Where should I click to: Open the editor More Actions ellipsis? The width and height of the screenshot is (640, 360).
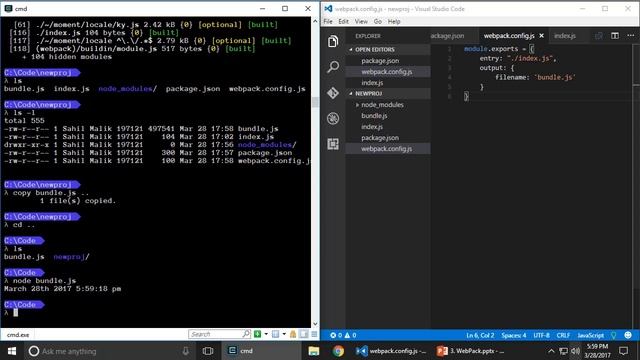click(631, 36)
